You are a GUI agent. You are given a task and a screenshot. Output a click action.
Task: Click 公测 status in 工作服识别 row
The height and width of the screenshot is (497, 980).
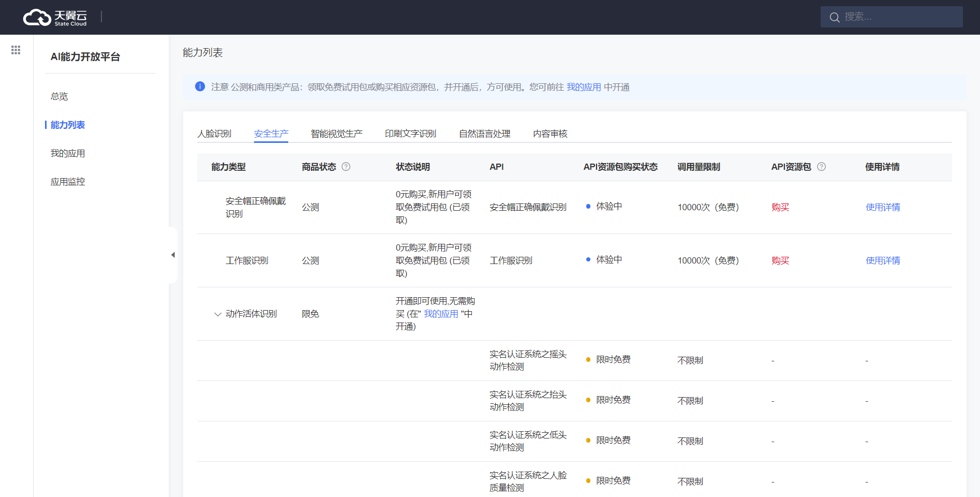[310, 260]
